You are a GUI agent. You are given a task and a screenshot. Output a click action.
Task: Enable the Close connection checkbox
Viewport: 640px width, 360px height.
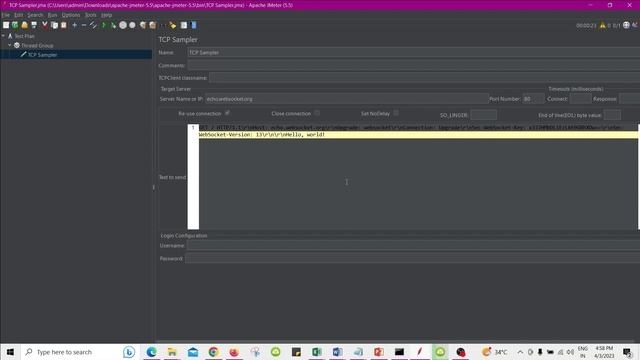pos(317,113)
